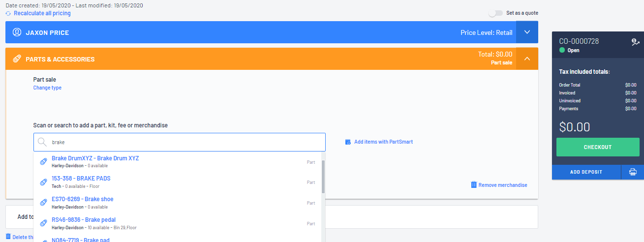Click the trash icon beside Remove merchandise
This screenshot has width=644, height=242.
tap(474, 185)
